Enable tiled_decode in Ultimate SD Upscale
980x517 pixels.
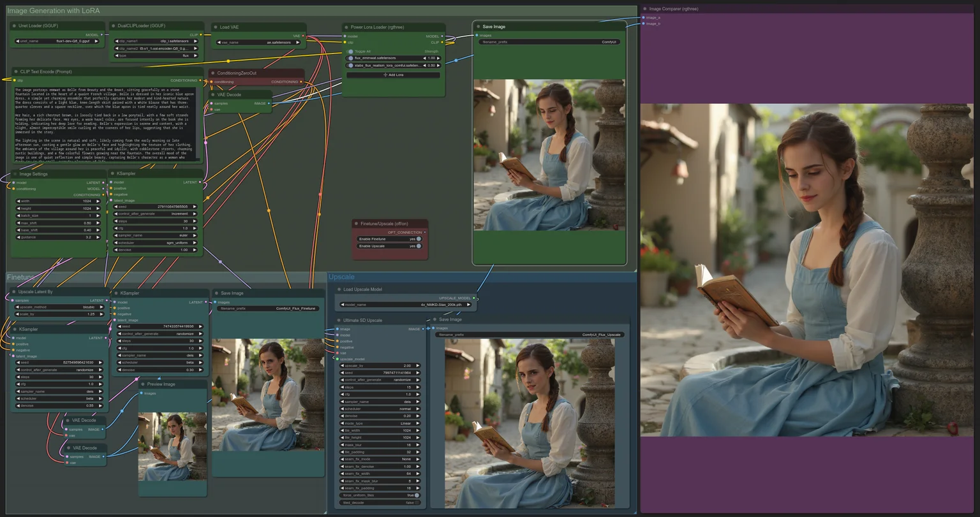tap(417, 502)
